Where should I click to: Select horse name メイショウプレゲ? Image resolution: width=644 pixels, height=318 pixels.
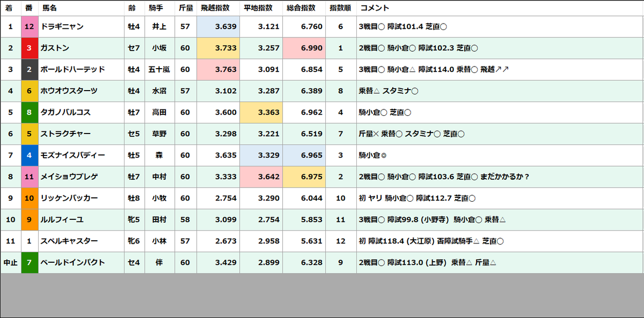point(69,177)
